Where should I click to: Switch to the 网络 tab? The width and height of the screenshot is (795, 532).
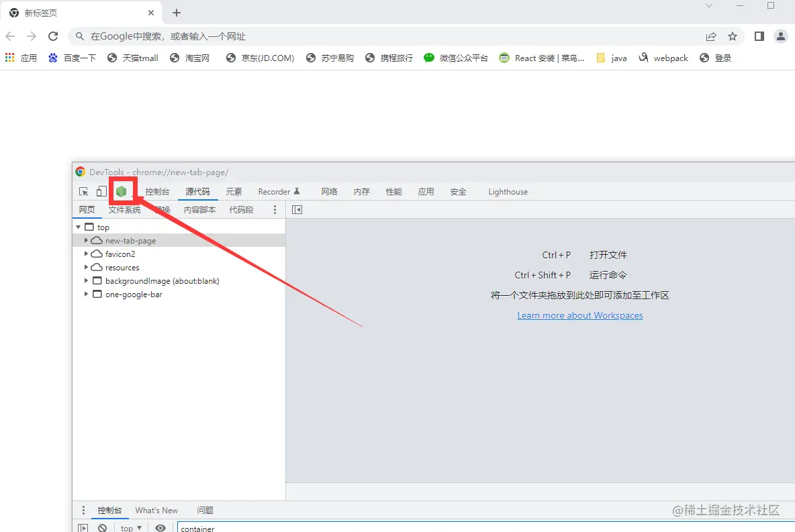point(330,191)
